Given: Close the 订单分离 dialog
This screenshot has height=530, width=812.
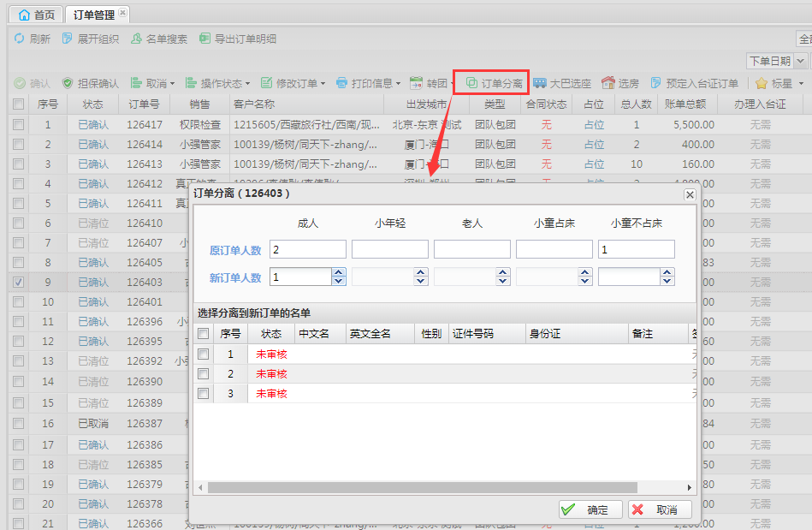Looking at the screenshot, I should point(690,194).
